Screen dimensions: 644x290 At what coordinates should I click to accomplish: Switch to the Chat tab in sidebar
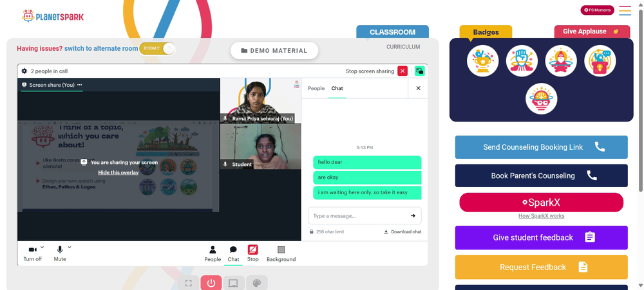coord(337,88)
